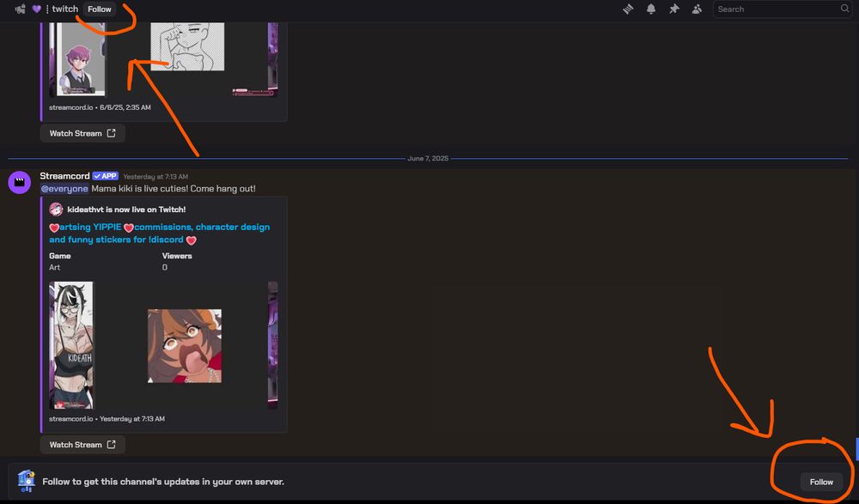Open the upper stream preview with purple-haired character
859x504 pixels.
pyautogui.click(x=163, y=59)
